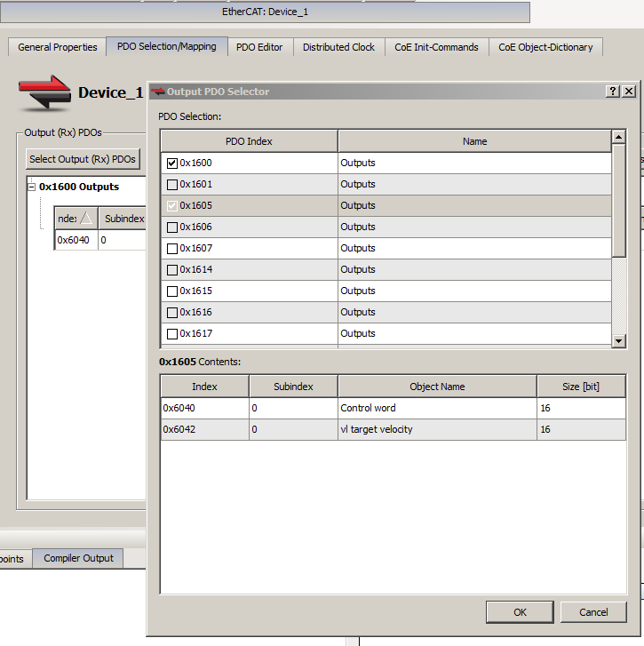The image size is (644, 646).
Task: Close the Output PDO Selector dialog
Action: [629, 91]
